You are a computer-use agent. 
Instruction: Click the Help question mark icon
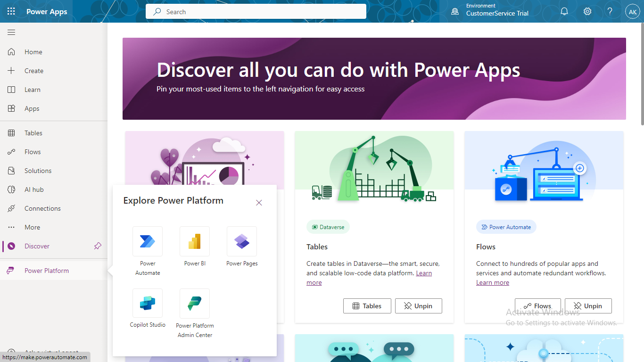(610, 11)
